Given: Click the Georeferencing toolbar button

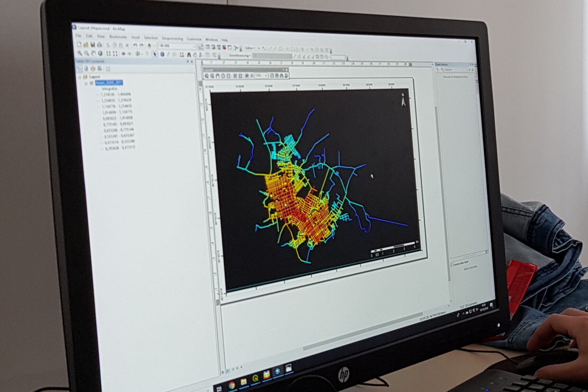Looking at the screenshot, I should tap(239, 55).
